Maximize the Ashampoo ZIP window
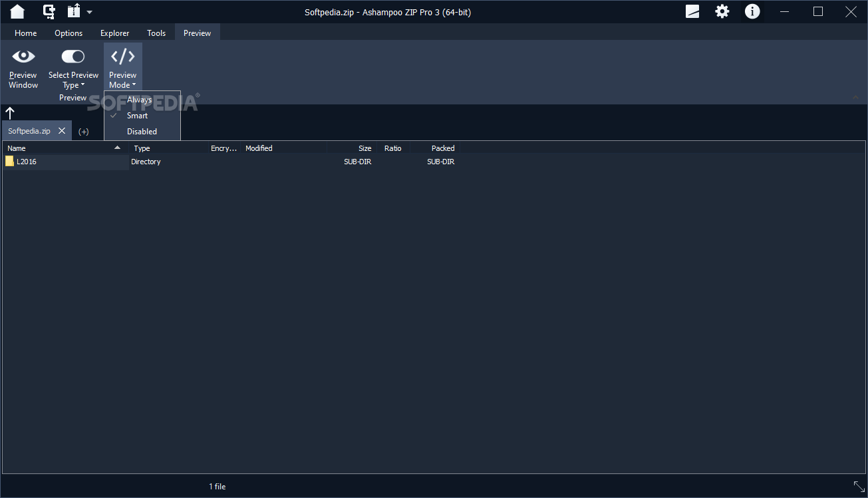Viewport: 868px width, 498px height. tap(818, 11)
